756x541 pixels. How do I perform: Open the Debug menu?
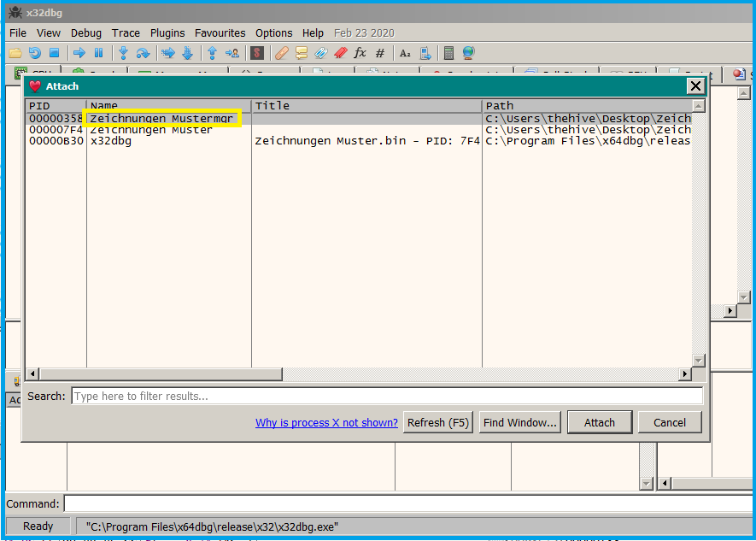(85, 32)
